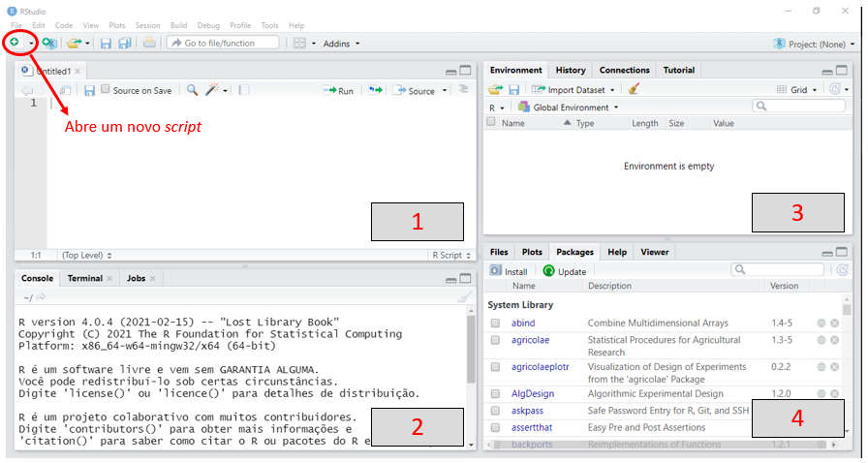Click the Update packages button

coord(564,271)
